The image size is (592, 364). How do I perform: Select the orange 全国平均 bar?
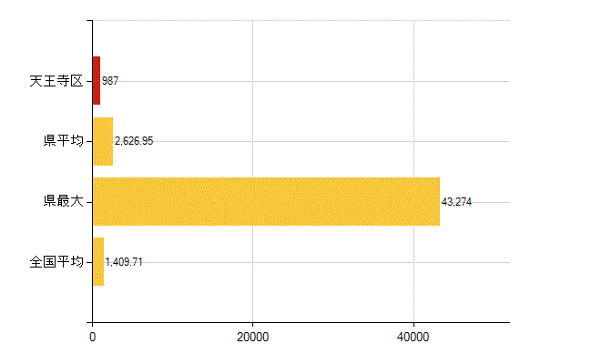[98, 262]
